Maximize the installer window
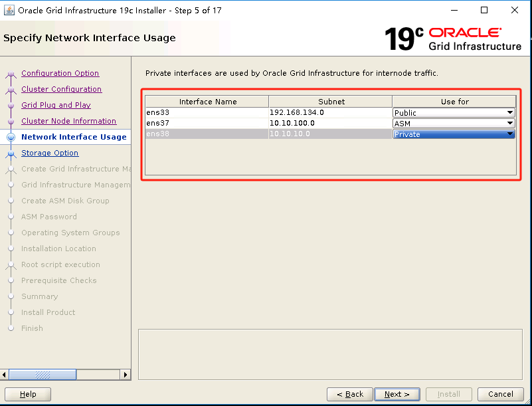Viewport: 532px width, 406px height. (484, 10)
